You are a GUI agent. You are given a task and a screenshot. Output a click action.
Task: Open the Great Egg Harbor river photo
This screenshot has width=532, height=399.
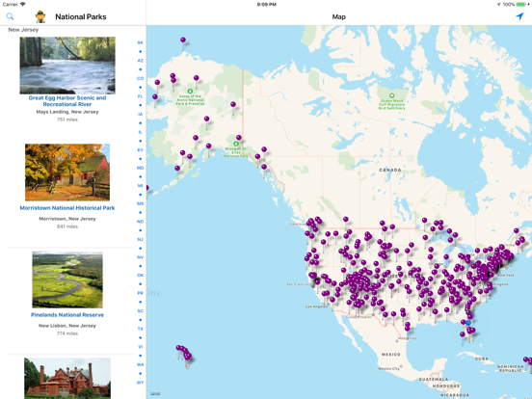67,66
